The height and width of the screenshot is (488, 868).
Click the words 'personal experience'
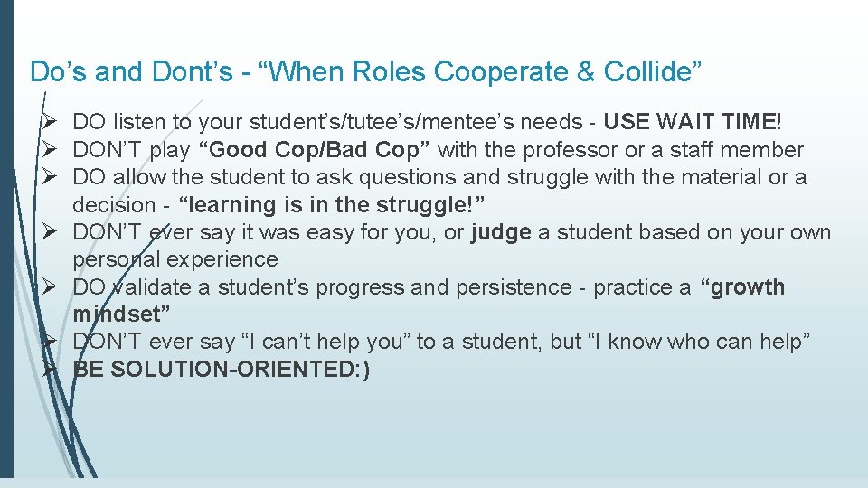tap(175, 259)
